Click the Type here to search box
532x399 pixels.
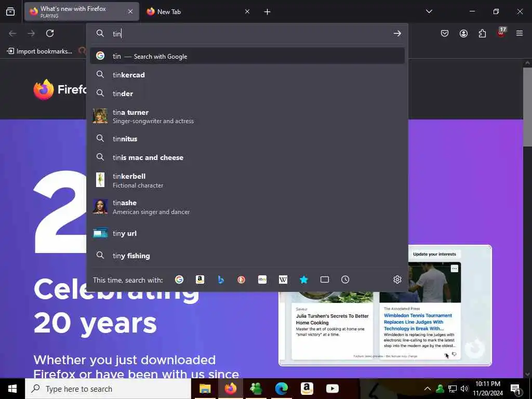pyautogui.click(x=108, y=389)
